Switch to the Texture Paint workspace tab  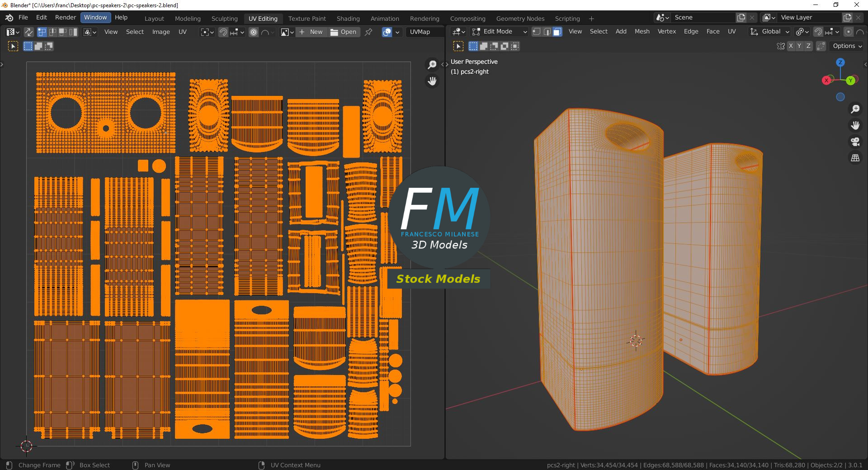click(x=307, y=19)
